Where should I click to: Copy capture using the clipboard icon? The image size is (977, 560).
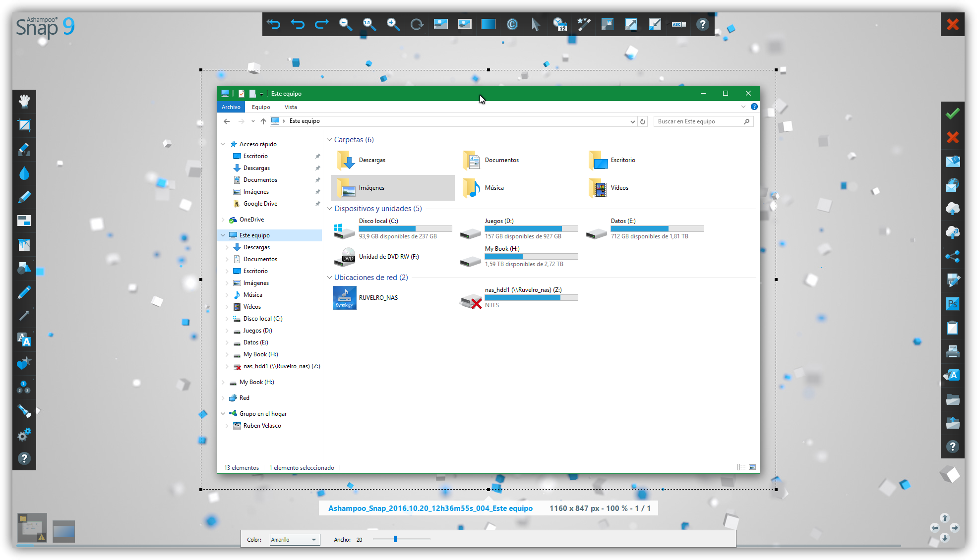coord(952,328)
